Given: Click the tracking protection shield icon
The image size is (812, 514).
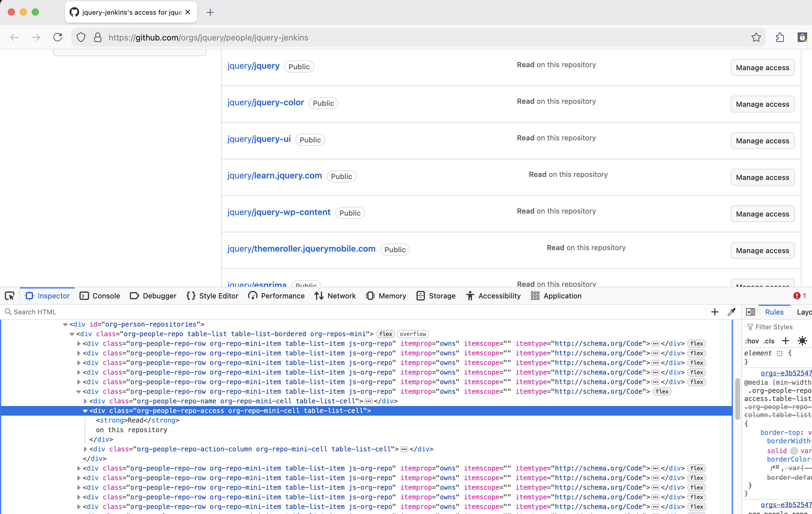Looking at the screenshot, I should tap(81, 37).
